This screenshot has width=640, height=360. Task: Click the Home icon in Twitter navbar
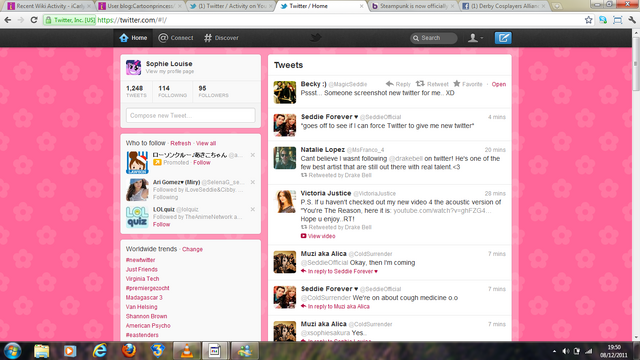tap(124, 38)
